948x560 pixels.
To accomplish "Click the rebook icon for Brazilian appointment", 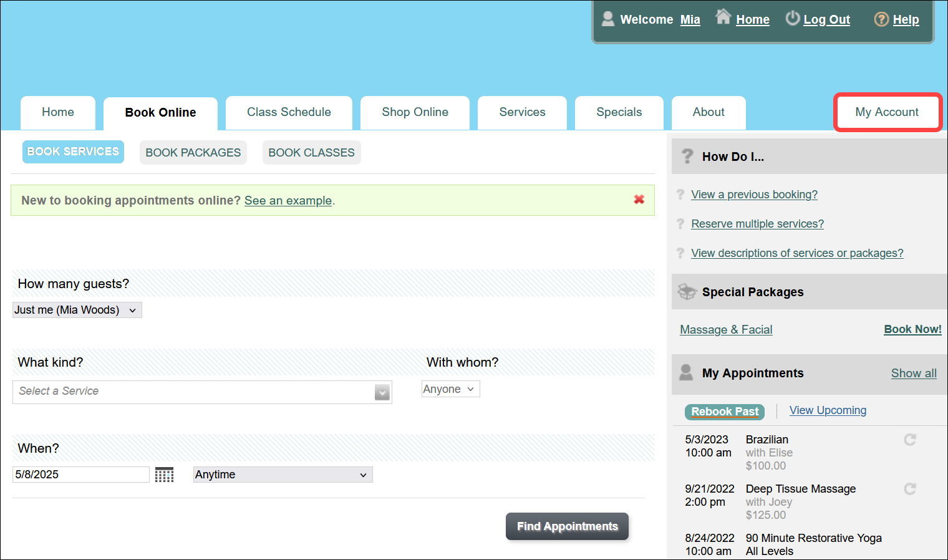I will (910, 440).
